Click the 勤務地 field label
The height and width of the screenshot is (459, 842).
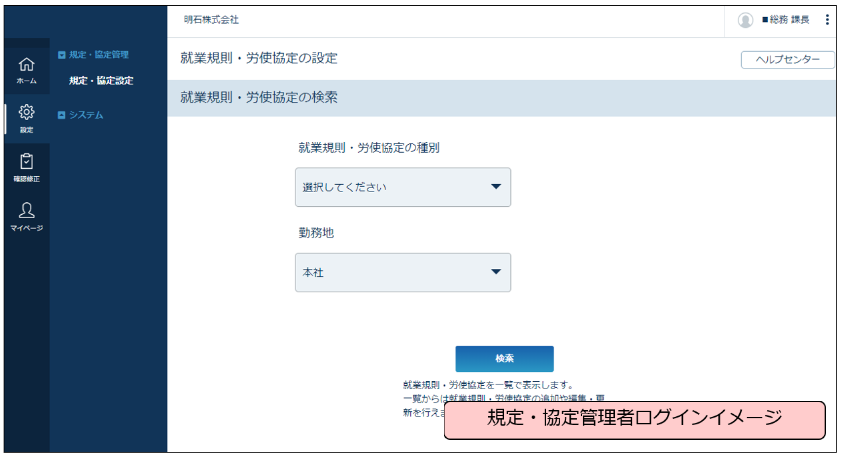click(316, 232)
